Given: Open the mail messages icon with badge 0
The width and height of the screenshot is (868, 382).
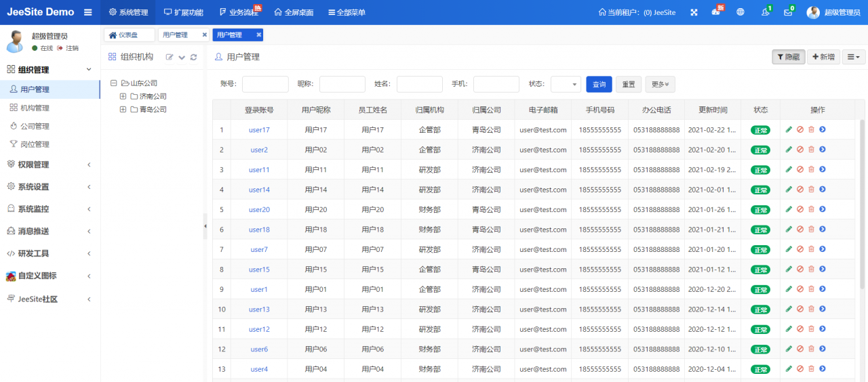Looking at the screenshot, I should (788, 12).
